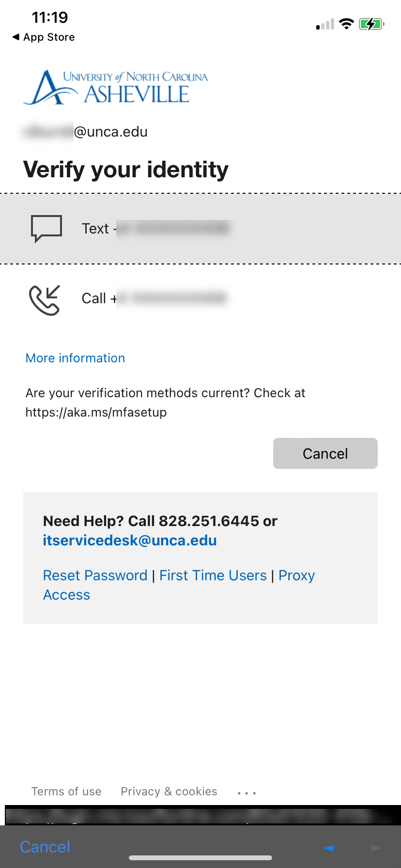Open Terms of use footer link

(x=66, y=791)
